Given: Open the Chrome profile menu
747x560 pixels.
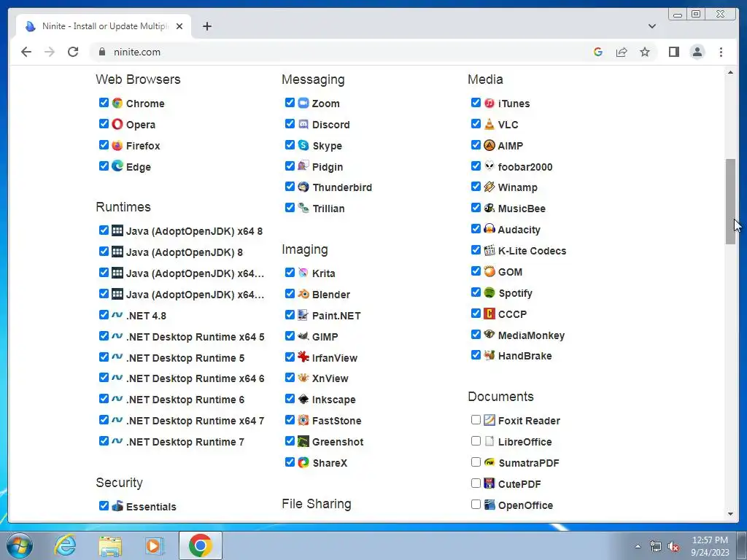Looking at the screenshot, I should [697, 52].
